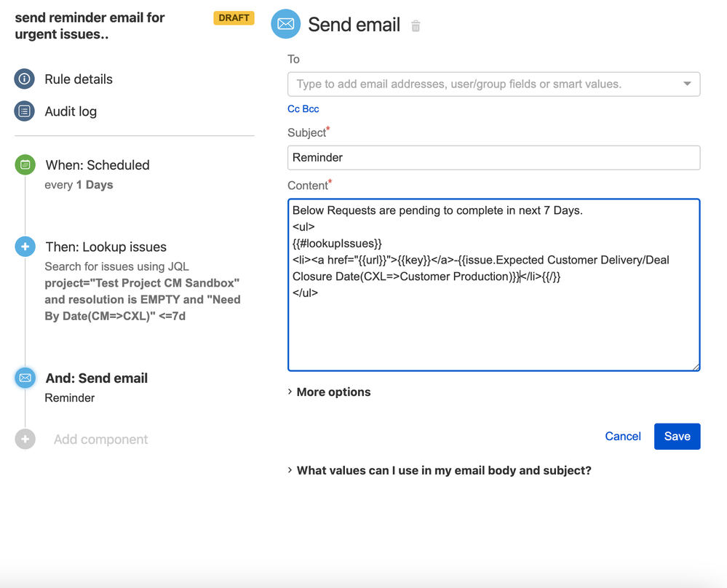This screenshot has height=588, width=727.
Task: Open Rule details
Action: pyautogui.click(x=79, y=79)
